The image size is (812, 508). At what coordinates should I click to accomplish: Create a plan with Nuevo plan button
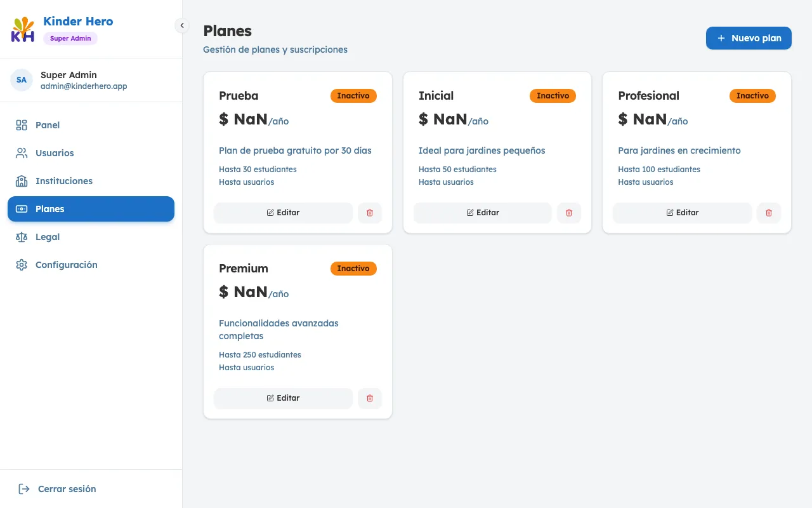[749, 38]
